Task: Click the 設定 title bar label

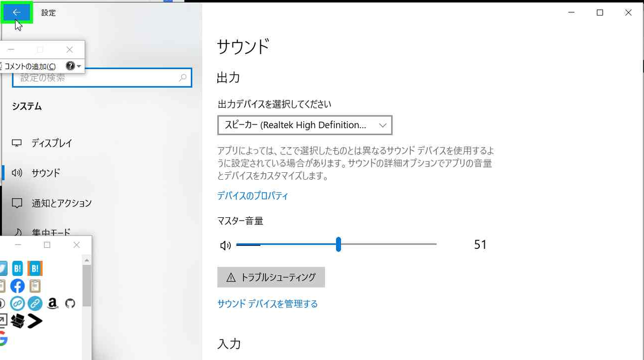Action: (x=48, y=12)
